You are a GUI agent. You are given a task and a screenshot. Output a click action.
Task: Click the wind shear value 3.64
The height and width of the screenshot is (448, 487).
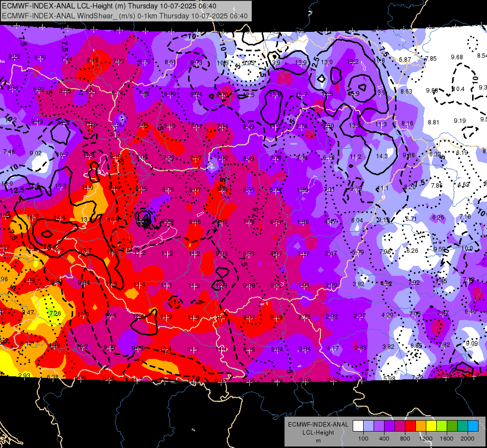pos(304,349)
